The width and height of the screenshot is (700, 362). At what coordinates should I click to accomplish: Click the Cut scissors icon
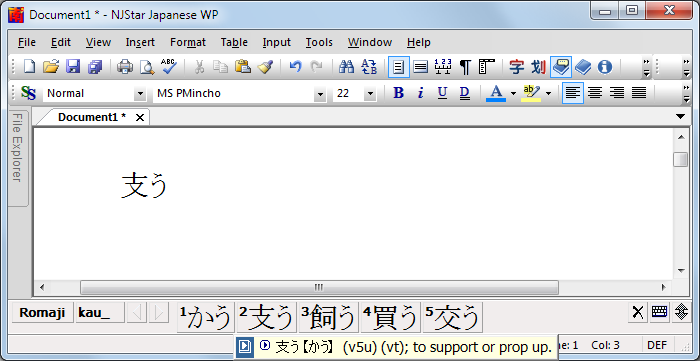tap(199, 67)
